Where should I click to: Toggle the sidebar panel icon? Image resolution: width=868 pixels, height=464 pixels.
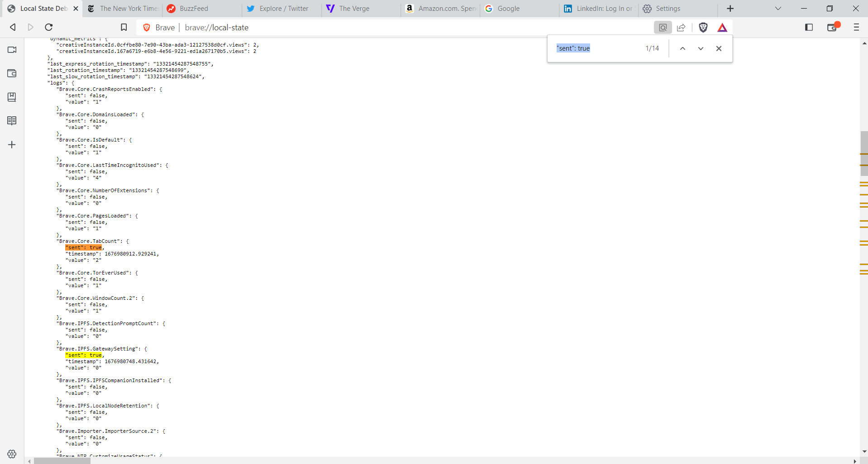tap(809, 28)
